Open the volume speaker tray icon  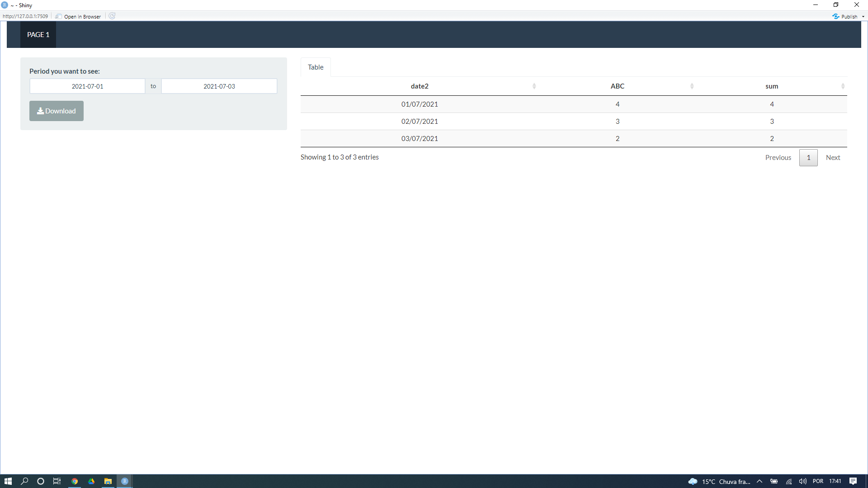tap(802, 481)
